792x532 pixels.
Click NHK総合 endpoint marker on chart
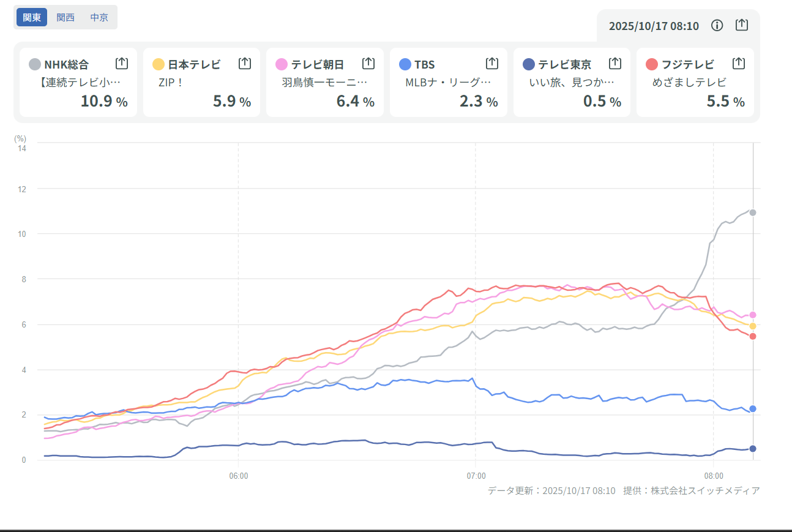coord(752,212)
